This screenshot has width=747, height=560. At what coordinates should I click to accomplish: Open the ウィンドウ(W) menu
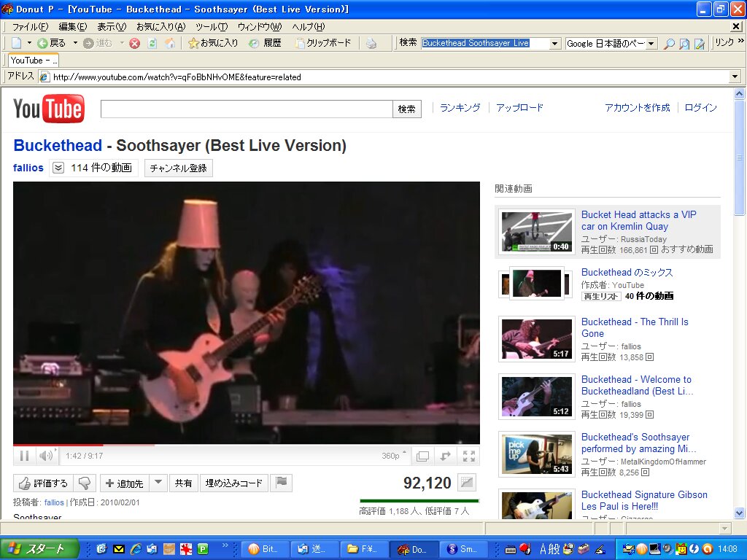[x=260, y=27]
